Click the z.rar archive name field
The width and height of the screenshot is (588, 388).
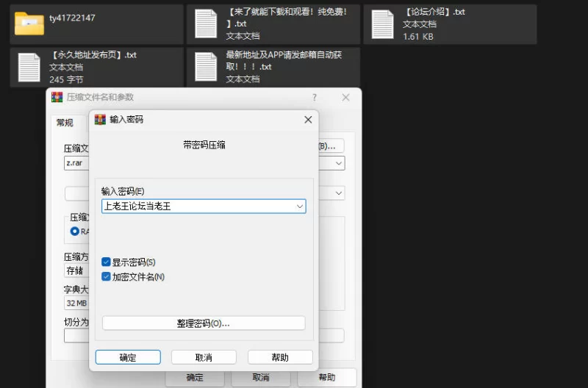pyautogui.click(x=77, y=163)
